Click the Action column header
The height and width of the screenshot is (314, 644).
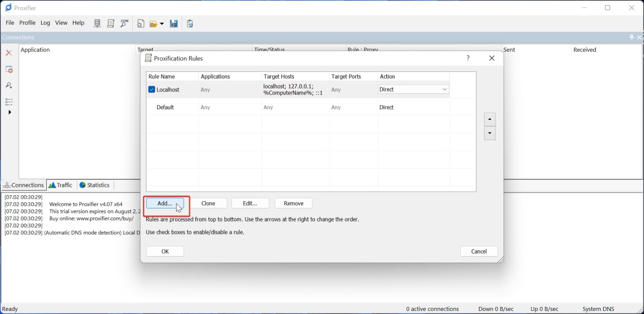[x=414, y=76]
